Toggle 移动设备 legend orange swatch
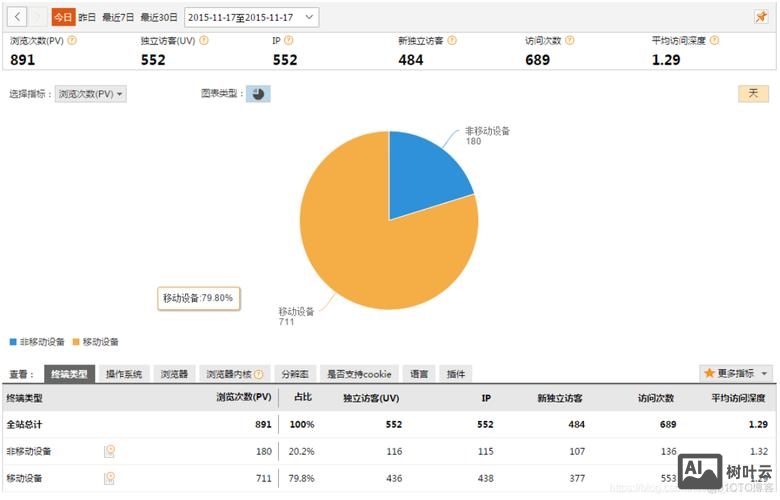Viewport: 780px width, 500px height. pos(76,342)
